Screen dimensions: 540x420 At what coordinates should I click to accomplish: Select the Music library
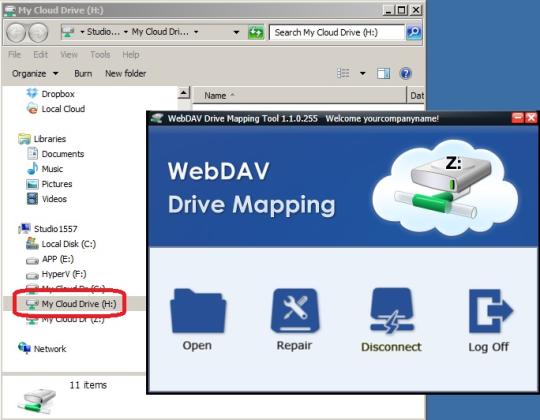point(52,169)
